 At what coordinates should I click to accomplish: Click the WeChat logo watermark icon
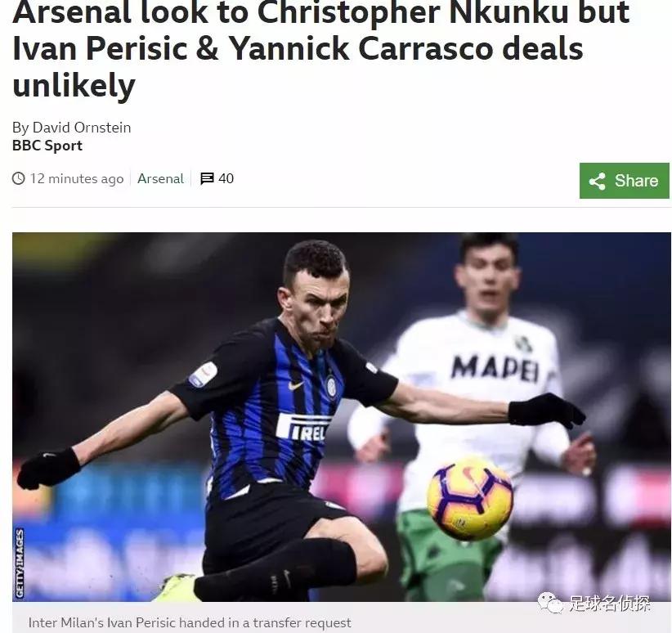tap(551, 603)
